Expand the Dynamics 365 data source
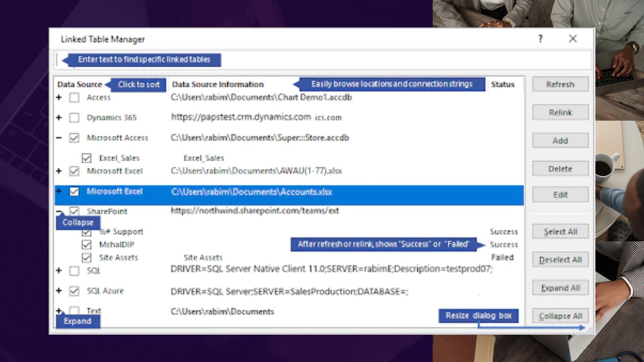This screenshot has height=362, width=644. (x=59, y=117)
